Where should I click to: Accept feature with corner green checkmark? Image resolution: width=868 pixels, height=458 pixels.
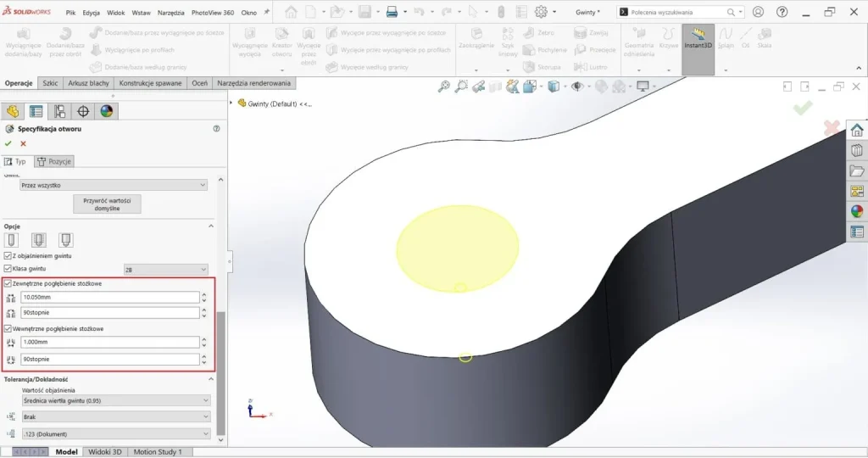pyautogui.click(x=803, y=108)
